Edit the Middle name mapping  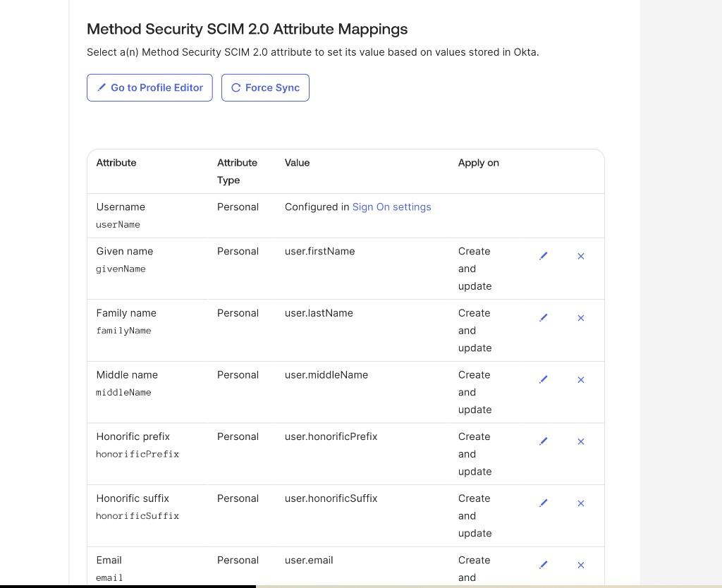click(544, 379)
